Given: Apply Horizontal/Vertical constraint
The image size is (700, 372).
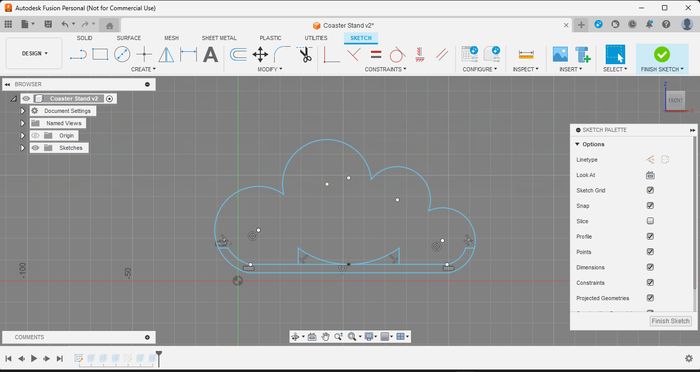Looking at the screenshot, I should point(331,54).
